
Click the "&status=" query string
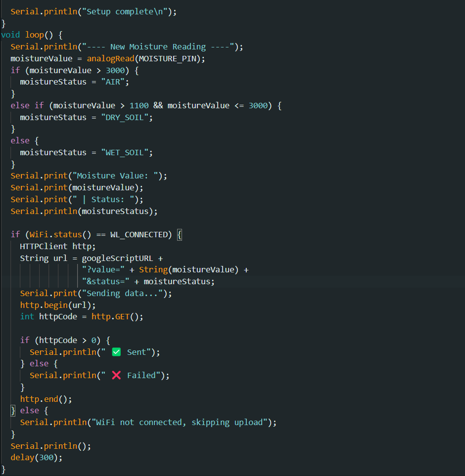(105, 281)
